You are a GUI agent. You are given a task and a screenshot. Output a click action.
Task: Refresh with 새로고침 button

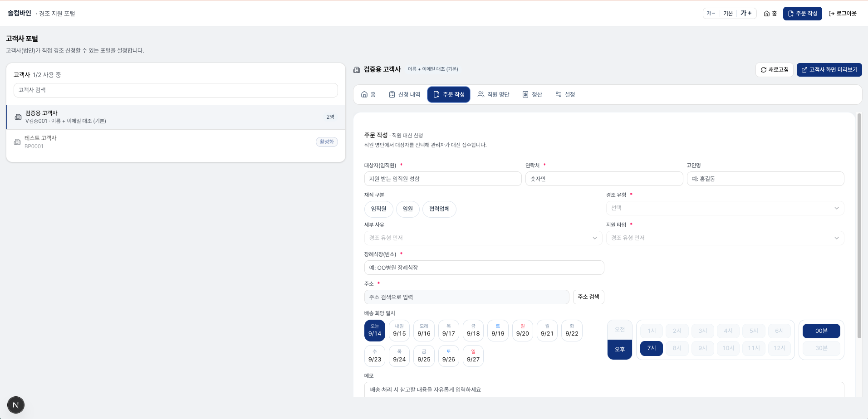775,69
